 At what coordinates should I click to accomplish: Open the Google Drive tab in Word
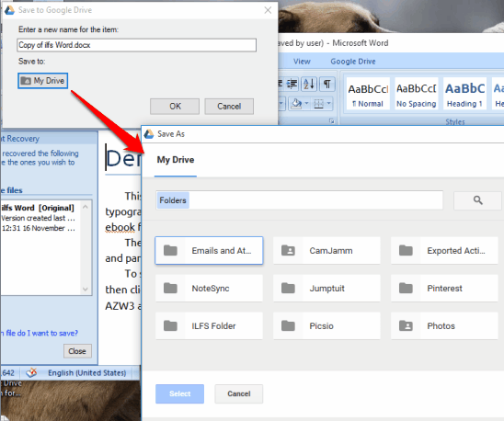(353, 62)
